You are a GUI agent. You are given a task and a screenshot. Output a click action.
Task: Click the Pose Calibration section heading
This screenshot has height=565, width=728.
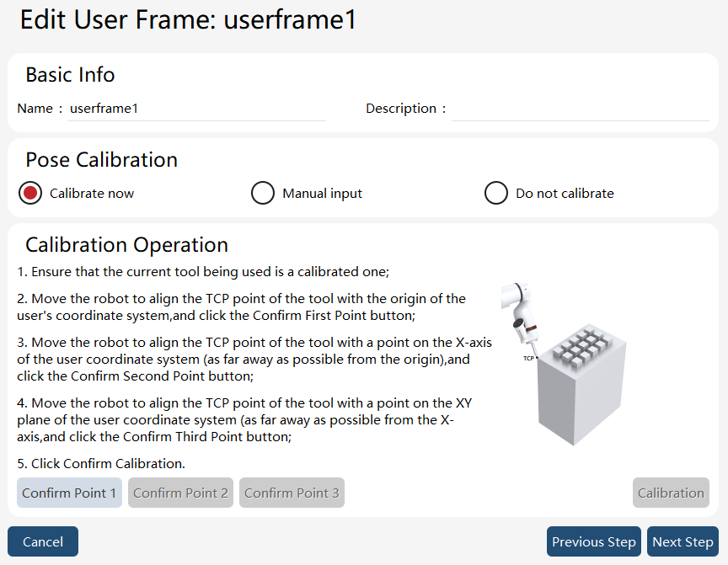[102, 160]
